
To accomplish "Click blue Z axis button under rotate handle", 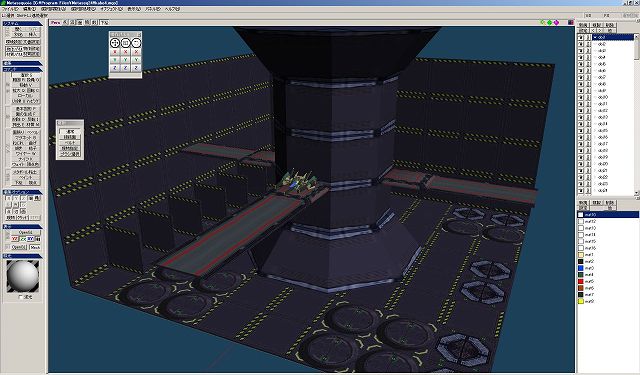I will coord(136,68).
